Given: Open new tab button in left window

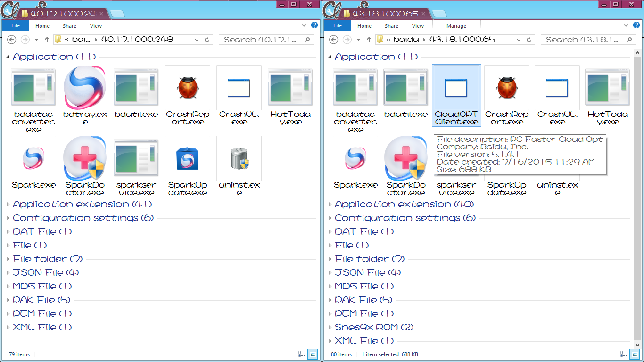Looking at the screenshot, I should pos(117,14).
